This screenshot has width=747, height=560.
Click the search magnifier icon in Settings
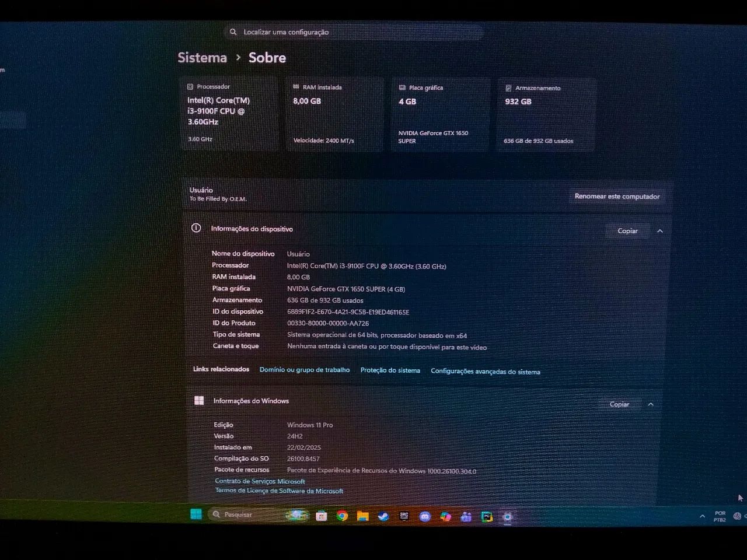click(x=233, y=32)
